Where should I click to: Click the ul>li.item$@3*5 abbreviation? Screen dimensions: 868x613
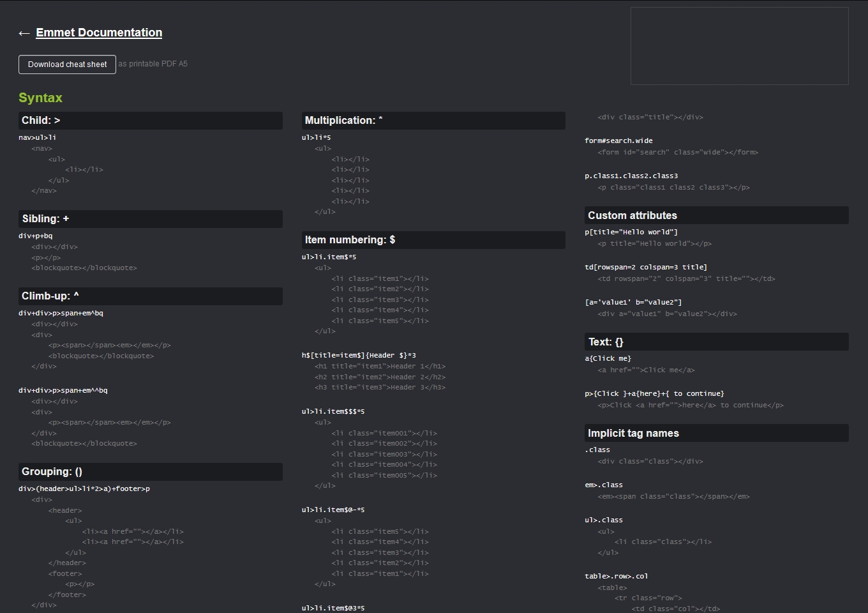coord(333,608)
